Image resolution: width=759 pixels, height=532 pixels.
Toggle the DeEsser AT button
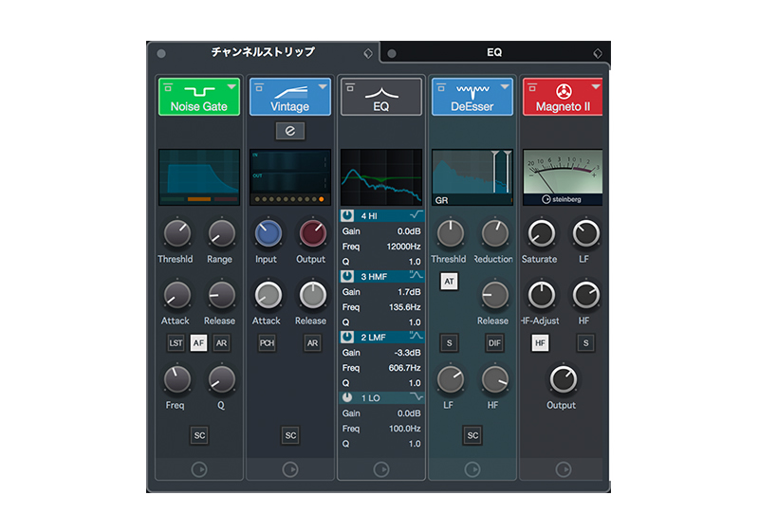449,281
